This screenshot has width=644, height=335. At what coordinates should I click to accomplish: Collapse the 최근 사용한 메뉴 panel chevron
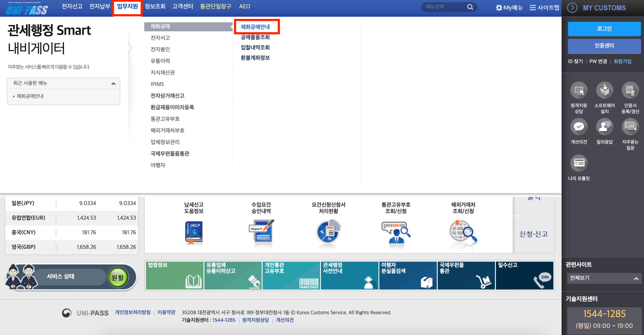coord(113,83)
